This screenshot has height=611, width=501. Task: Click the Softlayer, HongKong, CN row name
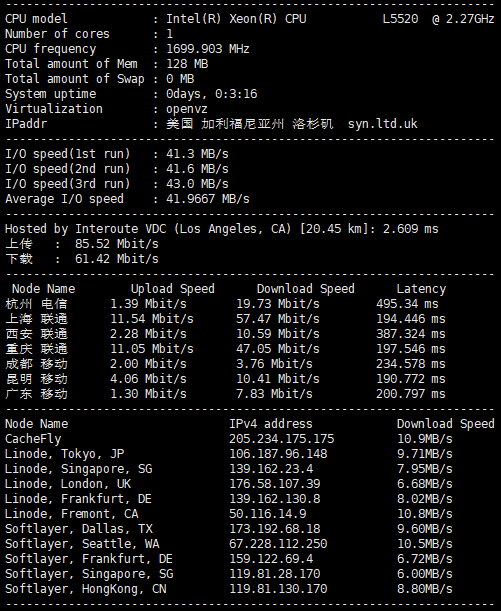pyautogui.click(x=85, y=588)
